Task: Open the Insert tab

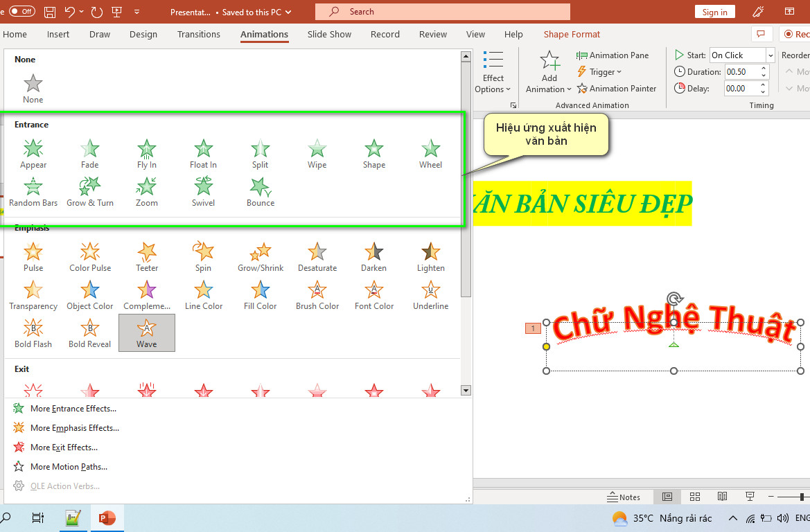Action: tap(58, 34)
